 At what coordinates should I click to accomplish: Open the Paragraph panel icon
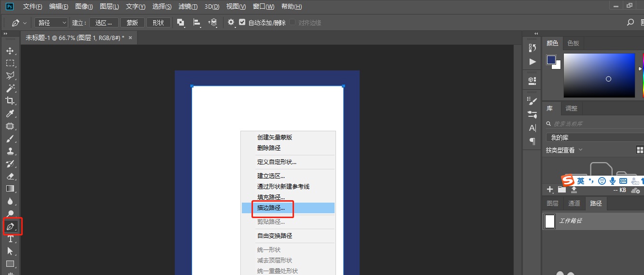point(532,141)
